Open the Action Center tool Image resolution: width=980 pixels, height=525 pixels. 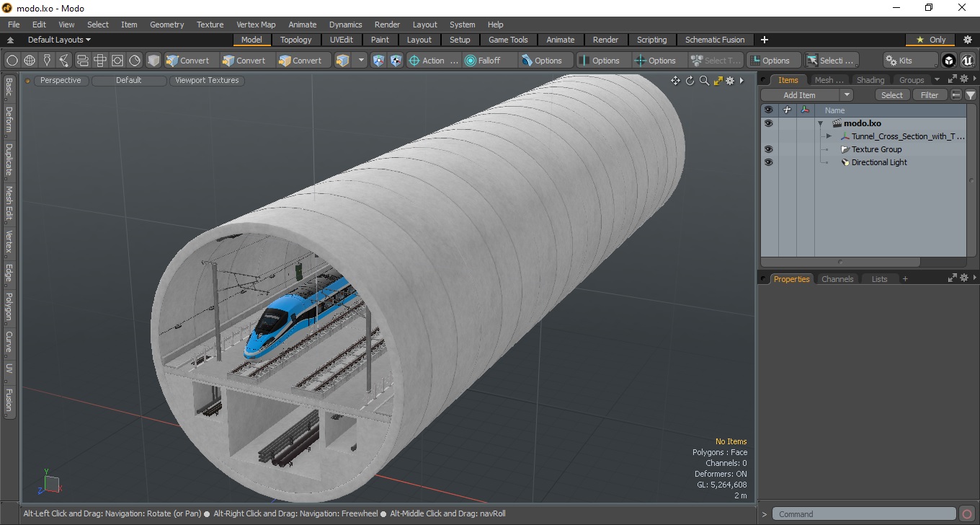[433, 61]
